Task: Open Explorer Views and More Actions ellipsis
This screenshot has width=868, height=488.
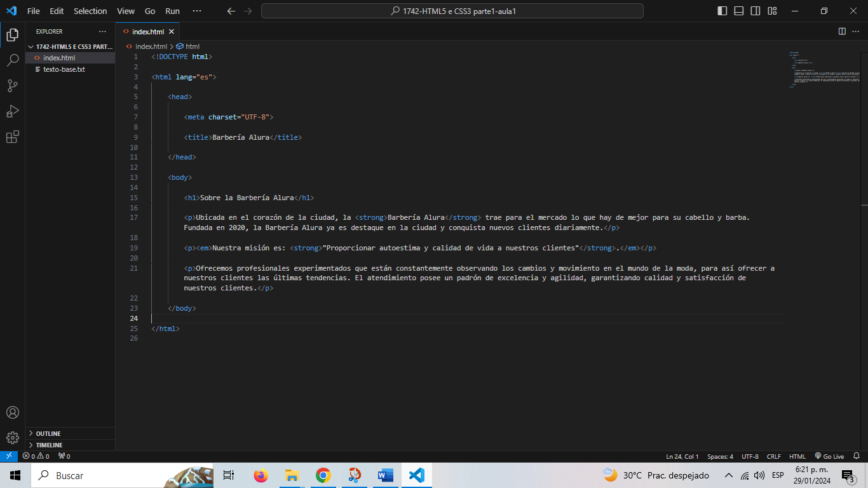Action: pos(102,31)
